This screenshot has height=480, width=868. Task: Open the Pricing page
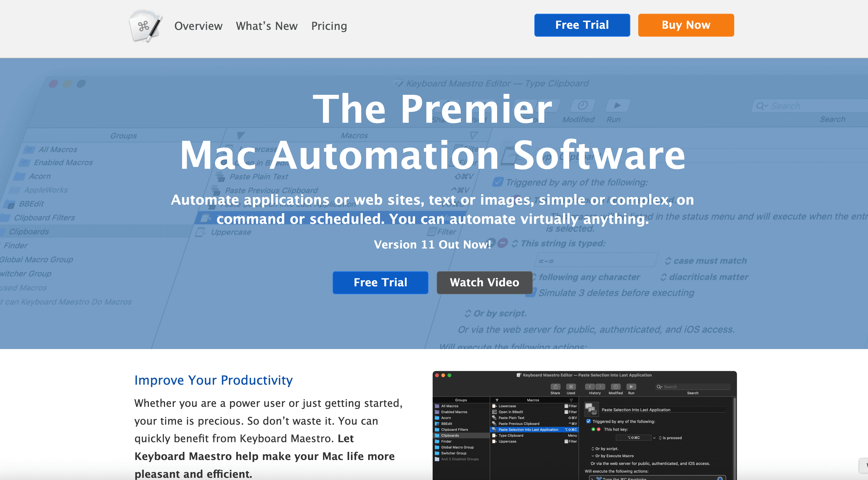pyautogui.click(x=329, y=26)
